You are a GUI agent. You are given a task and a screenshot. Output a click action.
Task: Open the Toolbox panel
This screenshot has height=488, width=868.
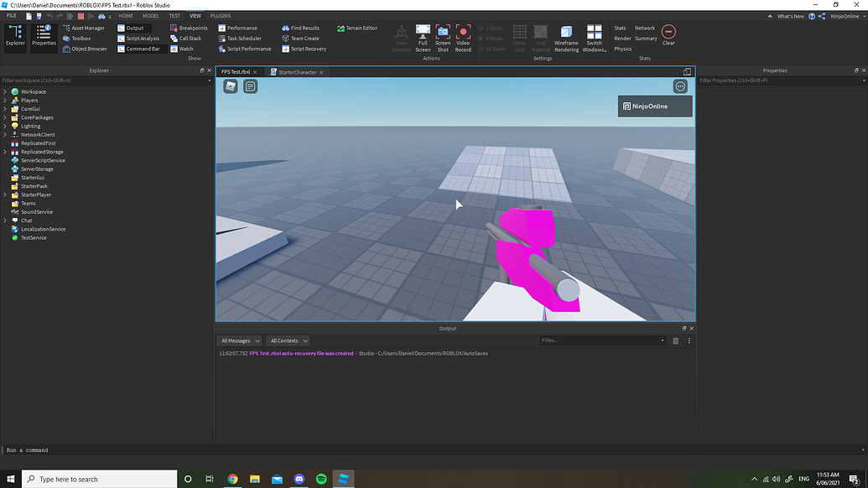click(x=82, y=38)
